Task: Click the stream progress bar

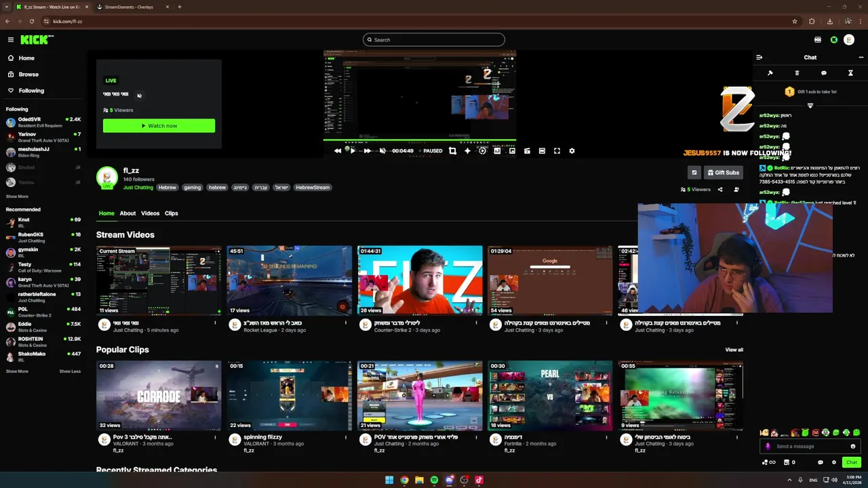Action: 420,140
